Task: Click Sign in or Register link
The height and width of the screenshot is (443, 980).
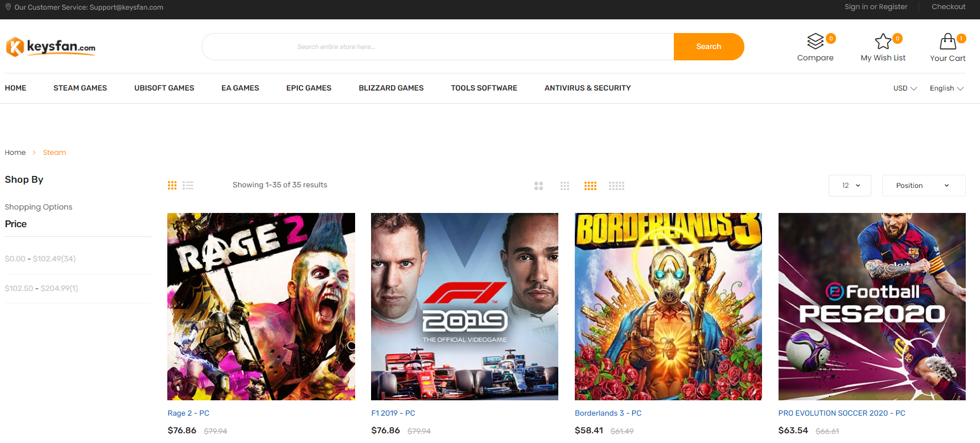Action: pos(876,7)
